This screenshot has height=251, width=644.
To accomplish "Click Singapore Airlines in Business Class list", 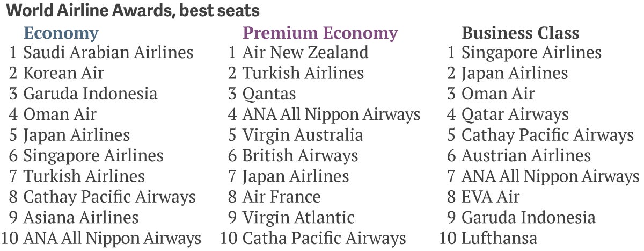I will [531, 53].
